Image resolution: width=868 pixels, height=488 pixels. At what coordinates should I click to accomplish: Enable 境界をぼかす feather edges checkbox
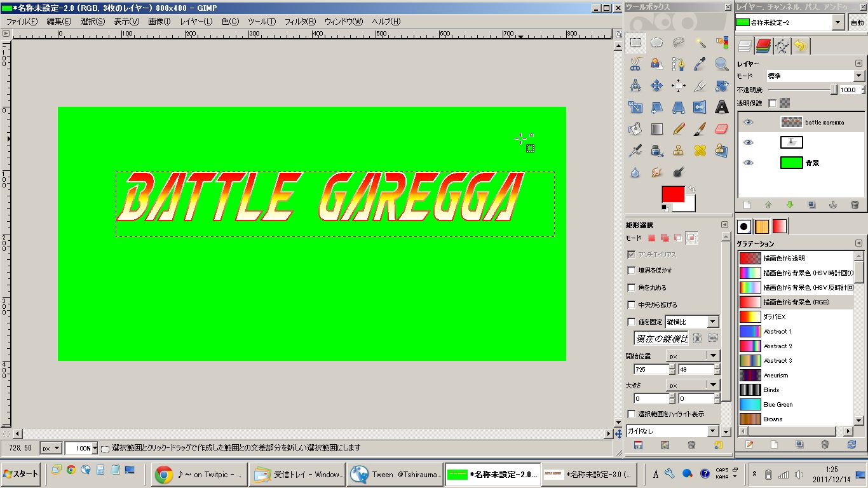[x=632, y=270]
